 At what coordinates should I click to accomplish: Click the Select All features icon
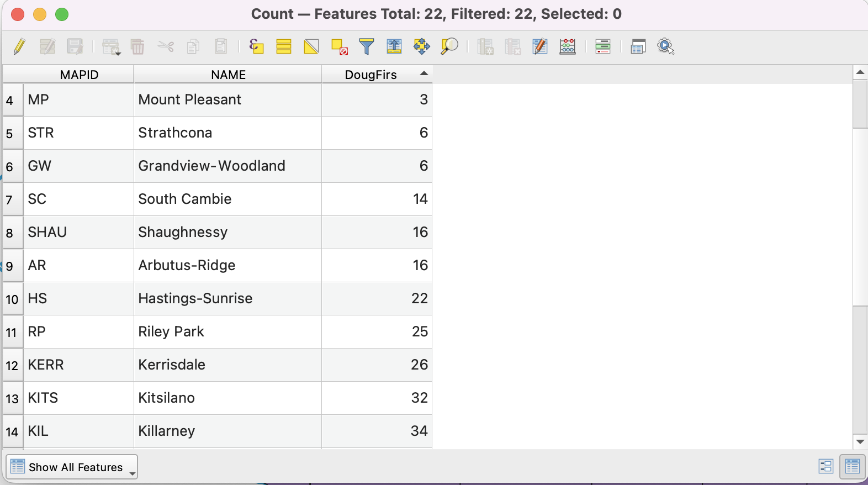click(x=284, y=46)
